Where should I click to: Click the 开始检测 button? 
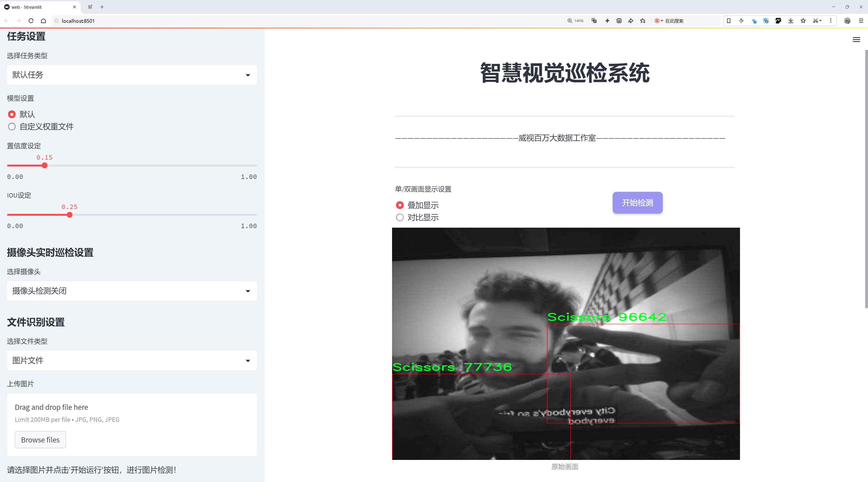click(637, 203)
